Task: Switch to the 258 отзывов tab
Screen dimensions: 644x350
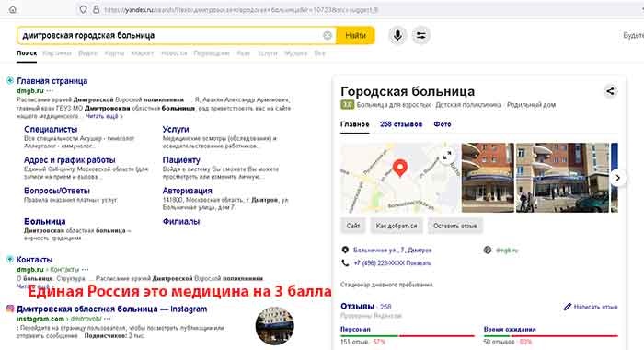Action: [x=401, y=124]
